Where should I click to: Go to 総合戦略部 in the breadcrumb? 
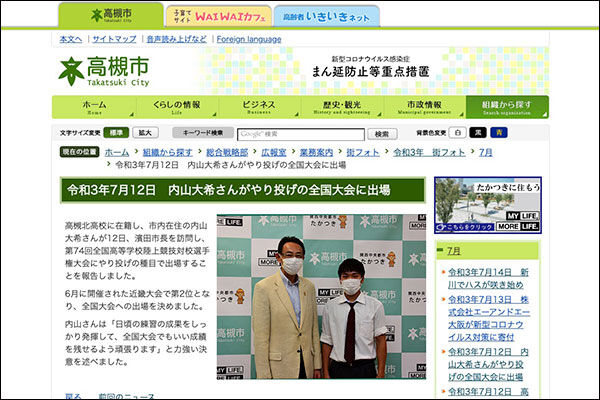tap(227, 152)
